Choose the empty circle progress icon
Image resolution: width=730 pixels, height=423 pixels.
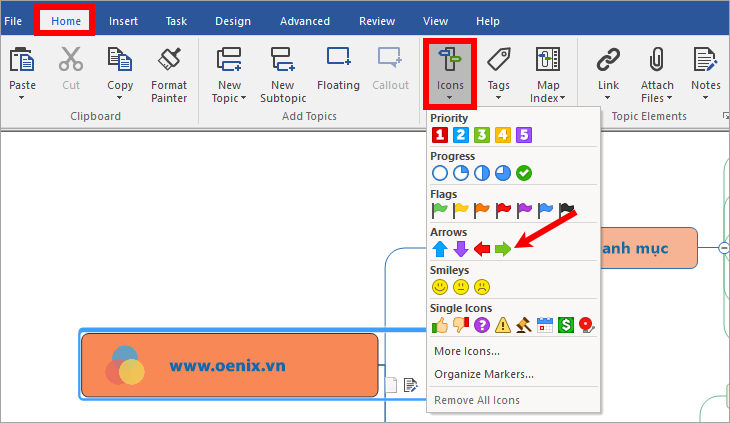(x=439, y=173)
